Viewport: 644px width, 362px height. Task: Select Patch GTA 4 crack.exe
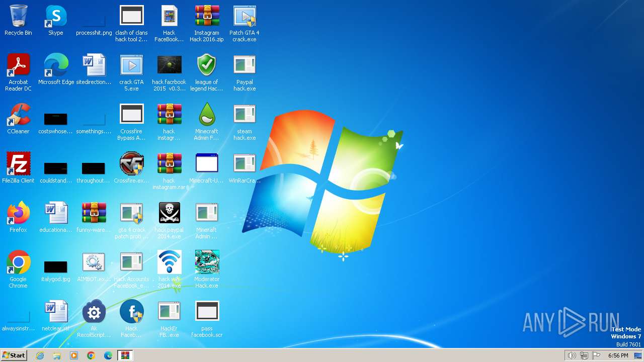[245, 16]
